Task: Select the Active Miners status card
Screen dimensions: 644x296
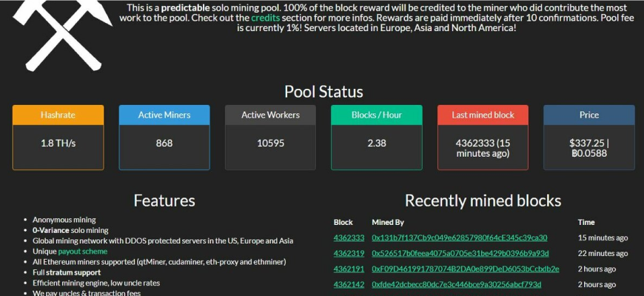Action: point(164,138)
